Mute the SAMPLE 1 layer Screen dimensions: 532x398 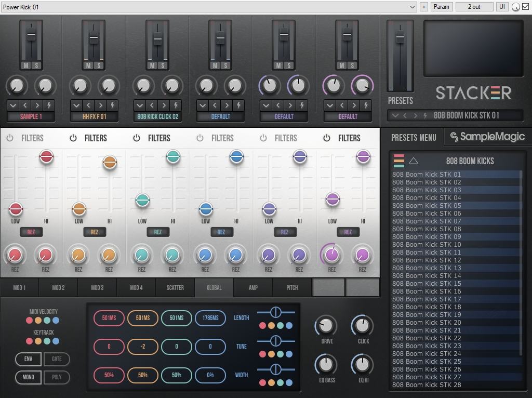coord(26,65)
